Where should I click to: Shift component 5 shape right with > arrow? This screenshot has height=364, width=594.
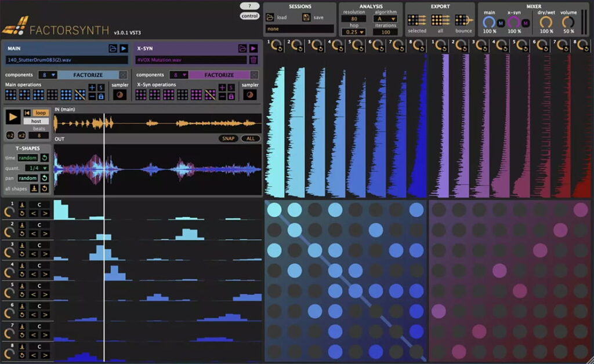[x=45, y=294]
